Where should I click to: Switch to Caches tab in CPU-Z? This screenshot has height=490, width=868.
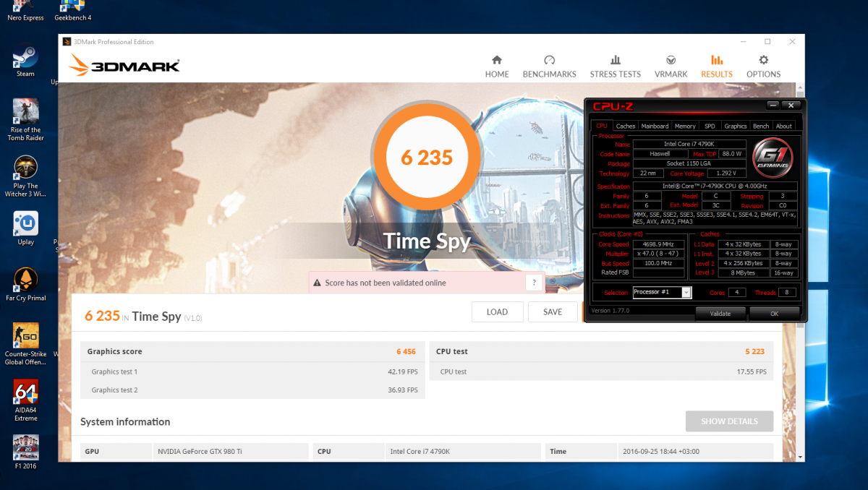pos(626,126)
